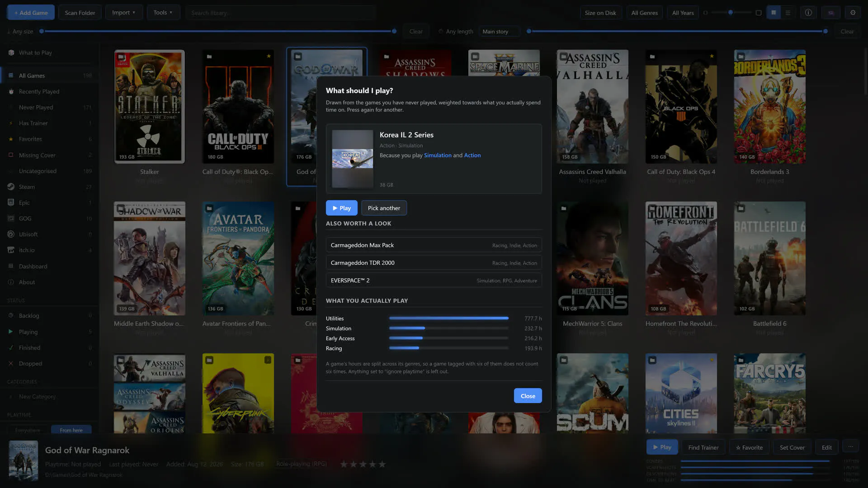The width and height of the screenshot is (868, 488).
Task: Click the small cover size icon
Action: 705,13
